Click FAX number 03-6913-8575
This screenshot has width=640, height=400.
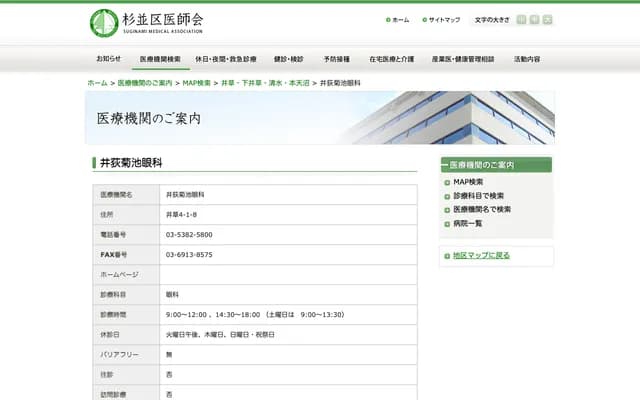(189, 255)
